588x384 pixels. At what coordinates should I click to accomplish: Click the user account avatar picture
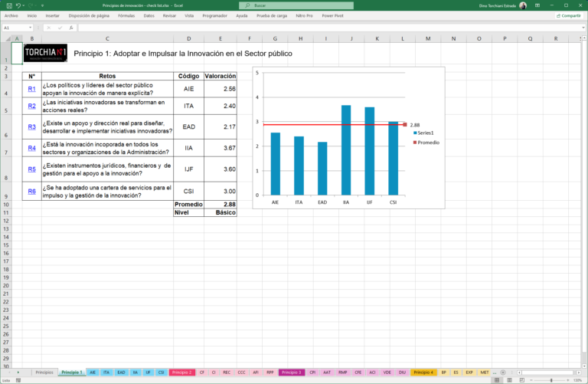[522, 5]
